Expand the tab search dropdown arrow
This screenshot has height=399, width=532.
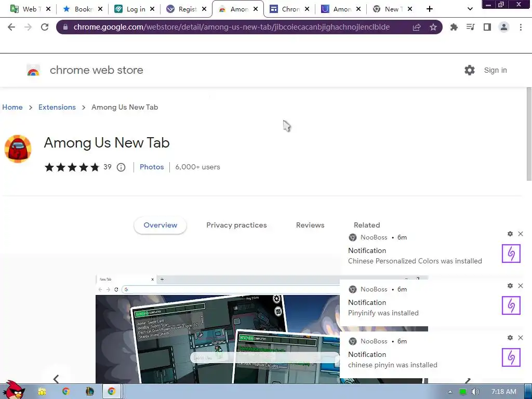point(470,9)
